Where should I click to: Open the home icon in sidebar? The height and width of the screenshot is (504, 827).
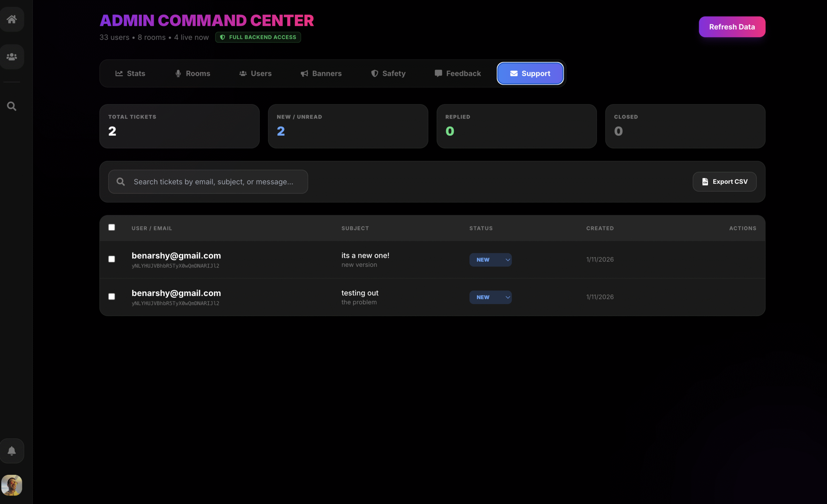click(12, 19)
